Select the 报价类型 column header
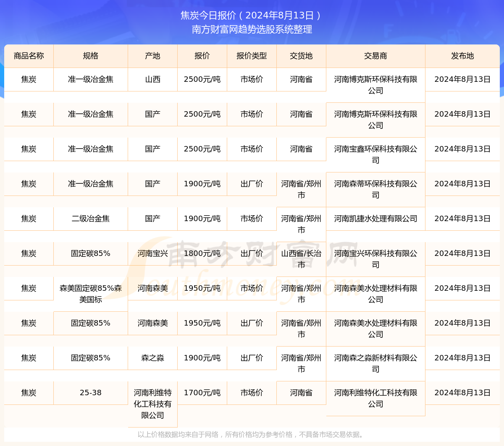This screenshot has width=504, height=446. [252, 56]
